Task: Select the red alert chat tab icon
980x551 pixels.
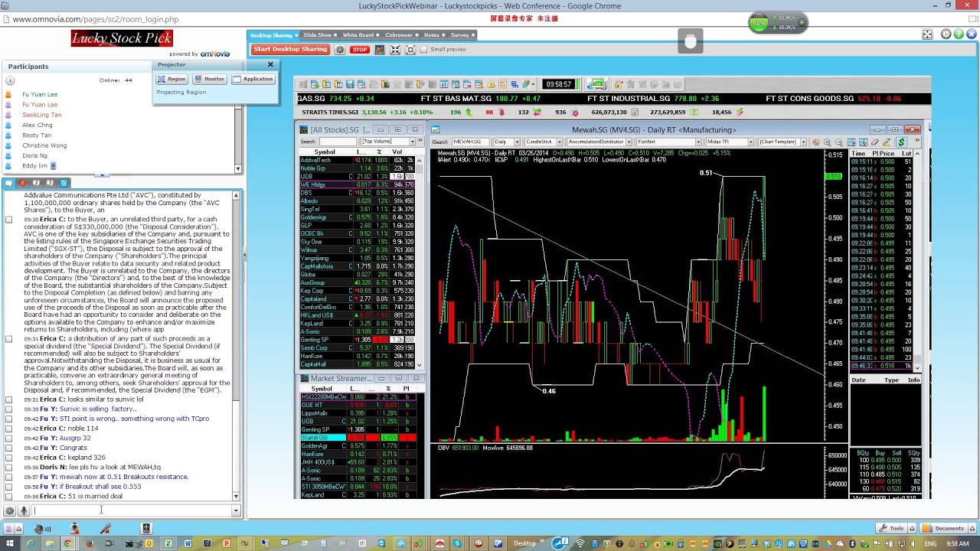Action: point(23,183)
